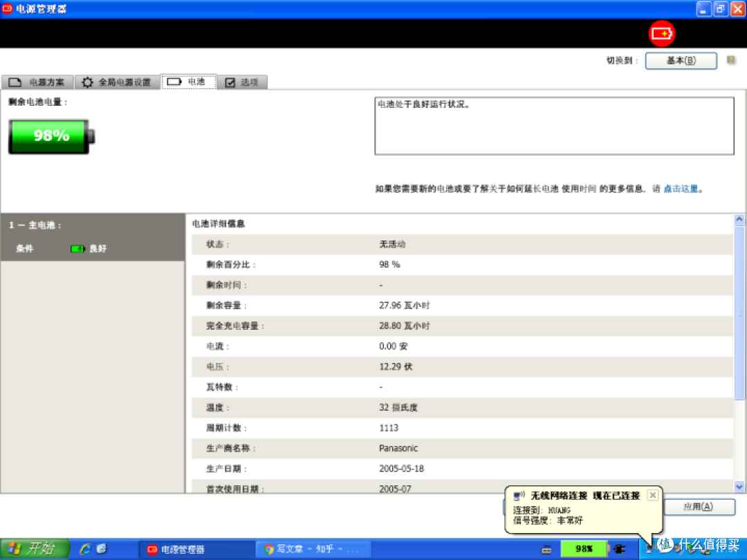Screen dimensions: 747x560
Task: Click the 98% green battery gauge graphic
Action: [x=51, y=136]
